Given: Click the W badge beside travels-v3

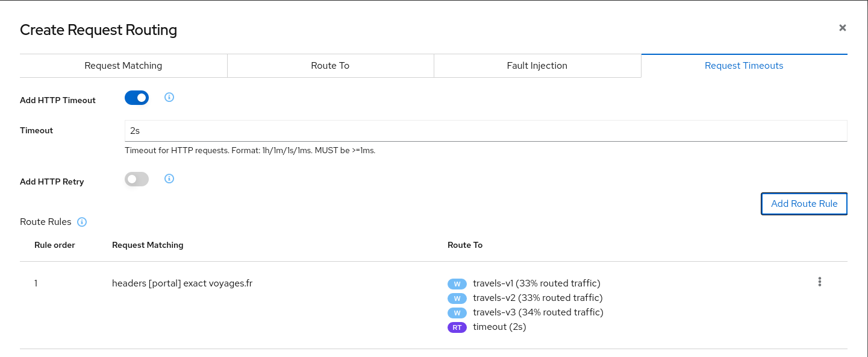Looking at the screenshot, I should (457, 312).
